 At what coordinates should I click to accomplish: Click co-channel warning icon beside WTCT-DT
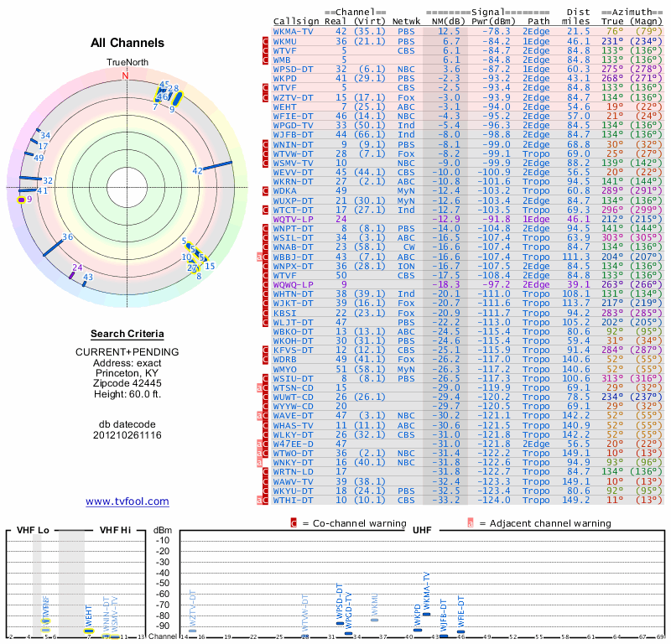[266, 210]
